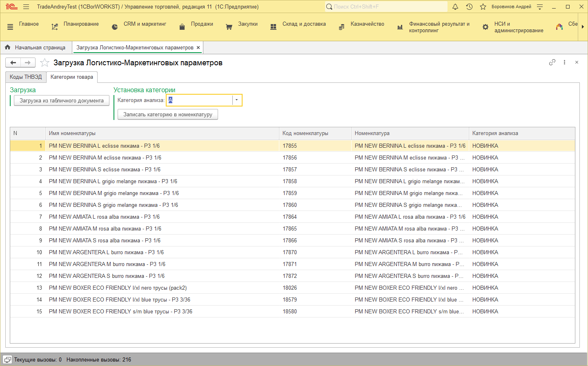
Task: Click Загрузка из табличного документа button
Action: tap(62, 100)
